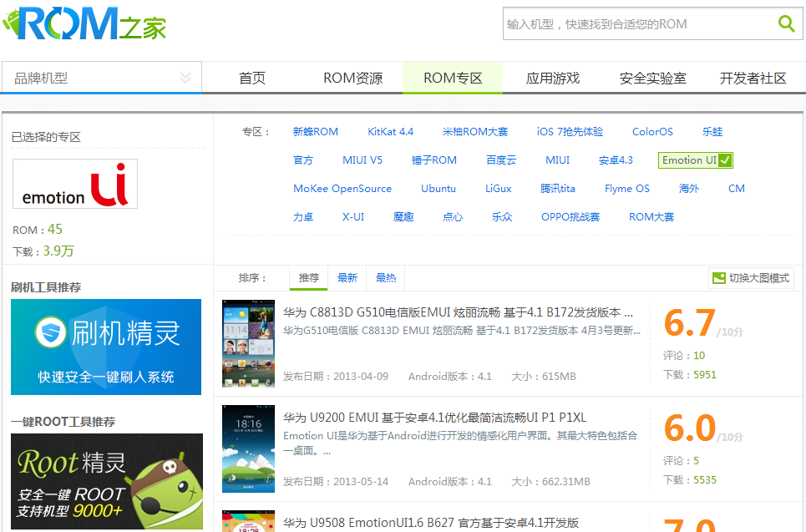
Task: Open the 华为 U9200 EMUI title link
Action: point(434,418)
